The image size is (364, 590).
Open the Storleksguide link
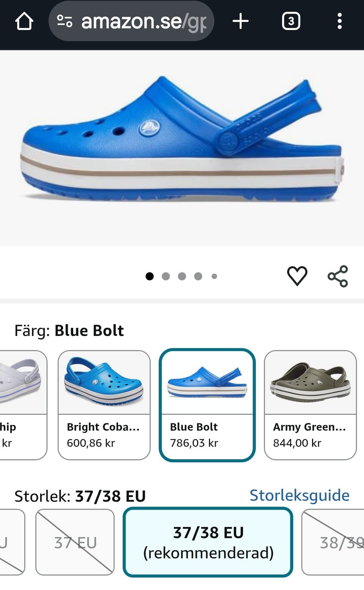pyautogui.click(x=299, y=495)
